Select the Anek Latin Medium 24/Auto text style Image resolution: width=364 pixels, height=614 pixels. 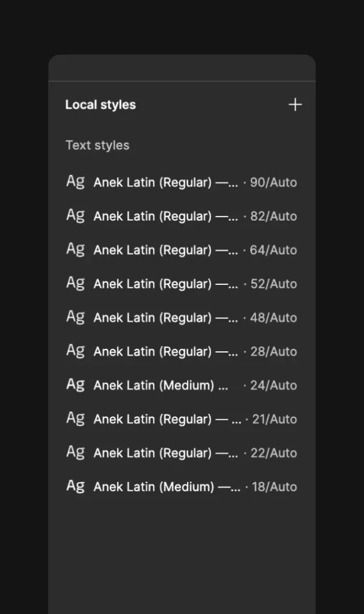click(180, 385)
